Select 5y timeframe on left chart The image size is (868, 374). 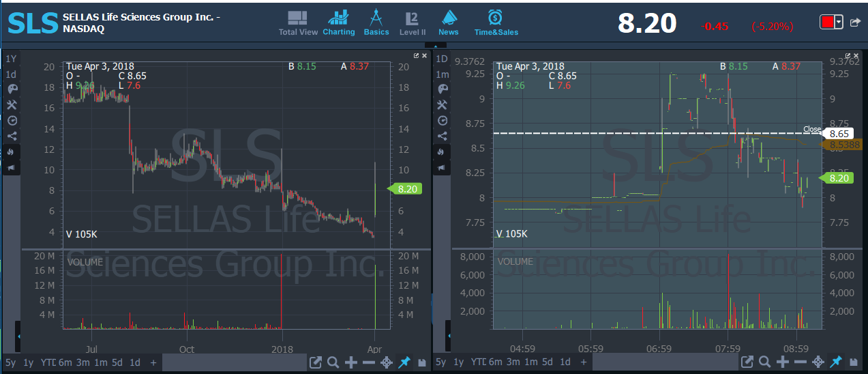pyautogui.click(x=10, y=362)
